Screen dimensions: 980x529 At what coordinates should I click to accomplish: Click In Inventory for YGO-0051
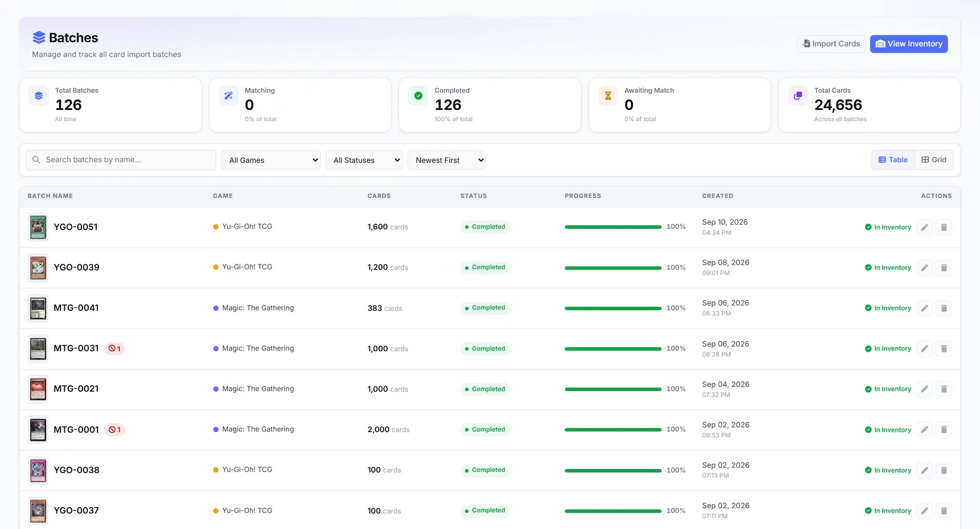[x=888, y=227]
